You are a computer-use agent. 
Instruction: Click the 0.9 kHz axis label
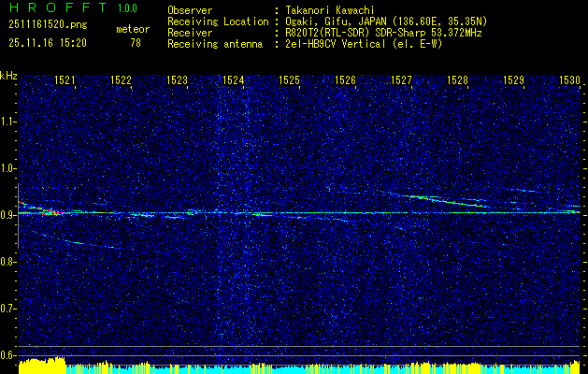tap(7, 215)
